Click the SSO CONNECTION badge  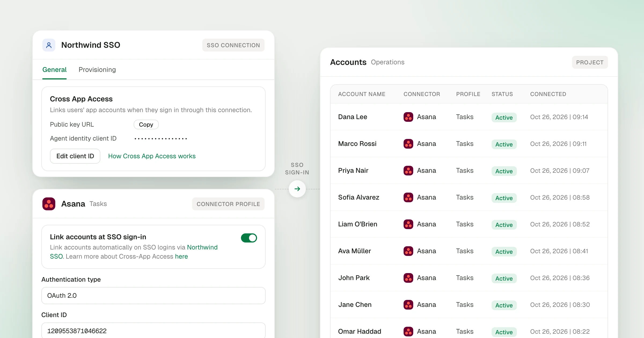pyautogui.click(x=233, y=45)
